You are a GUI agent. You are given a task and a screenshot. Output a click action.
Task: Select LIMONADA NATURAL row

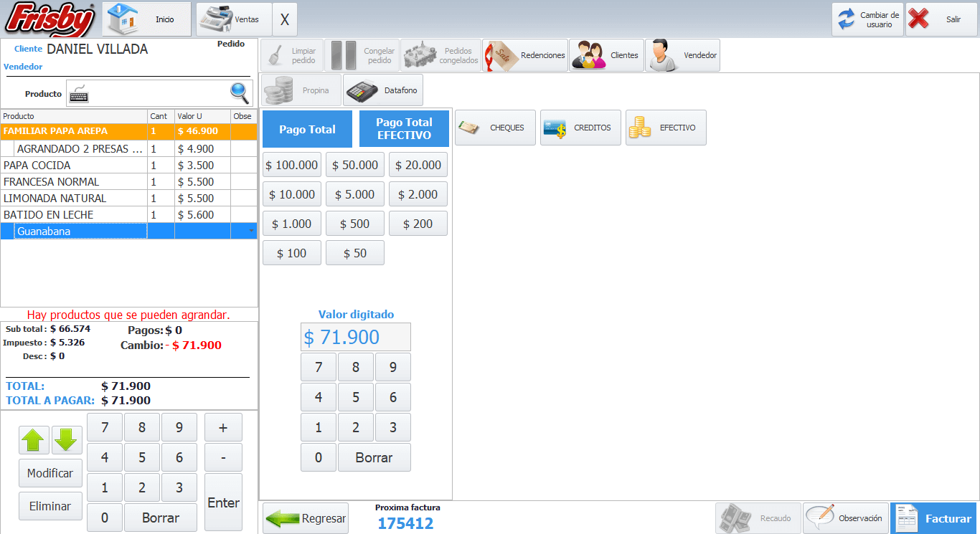(129, 198)
